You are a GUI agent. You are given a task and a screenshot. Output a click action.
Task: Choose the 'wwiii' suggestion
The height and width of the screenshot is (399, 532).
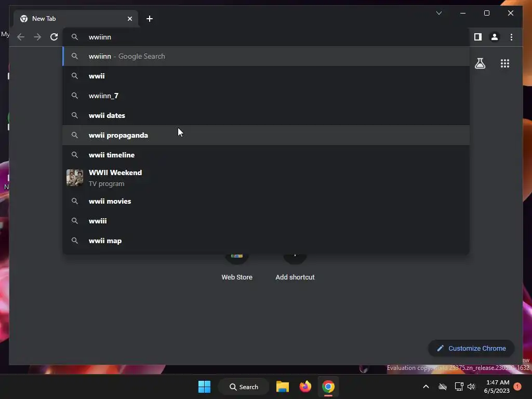coord(267,221)
